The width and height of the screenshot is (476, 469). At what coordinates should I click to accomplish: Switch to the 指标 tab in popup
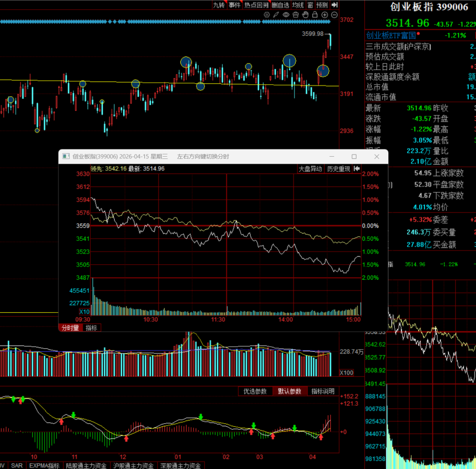click(x=91, y=328)
